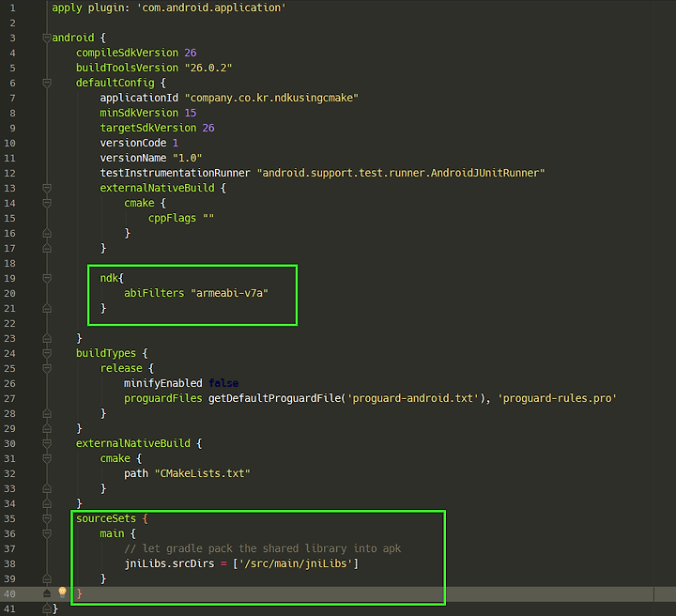Click the abiFilters keyword
The width and height of the screenshot is (676, 616).
[x=154, y=293]
